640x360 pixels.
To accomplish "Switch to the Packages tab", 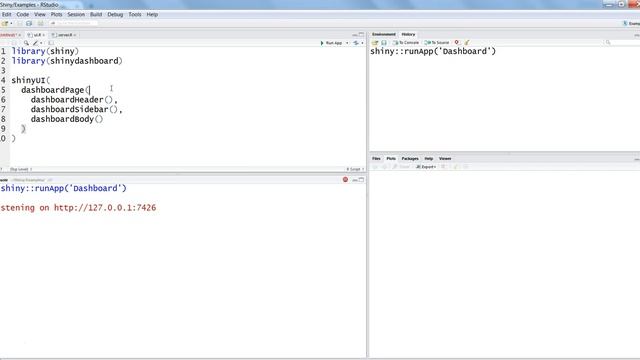I will [410, 158].
